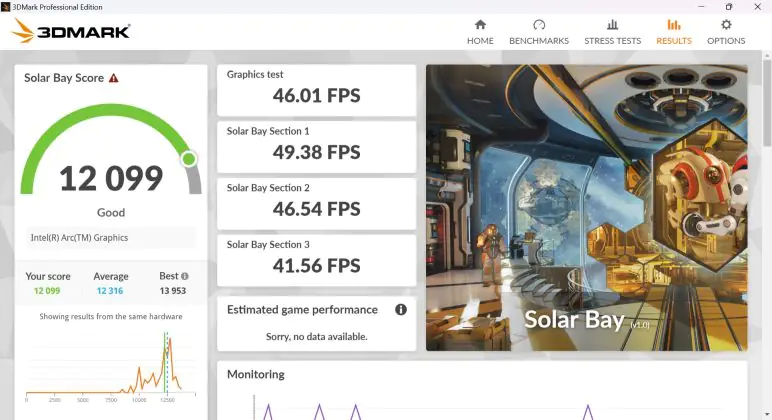
Task: Click "Sorry, no data available." text
Action: 317,336
